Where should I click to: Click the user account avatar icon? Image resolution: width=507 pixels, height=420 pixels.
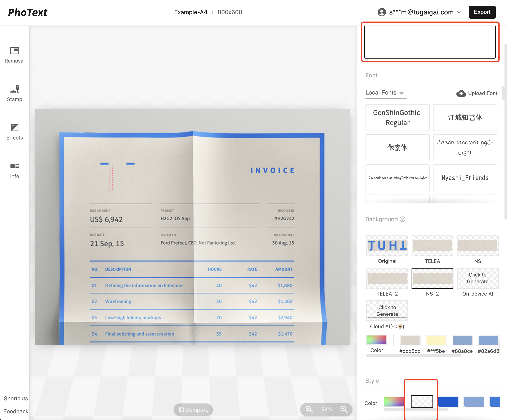click(382, 12)
